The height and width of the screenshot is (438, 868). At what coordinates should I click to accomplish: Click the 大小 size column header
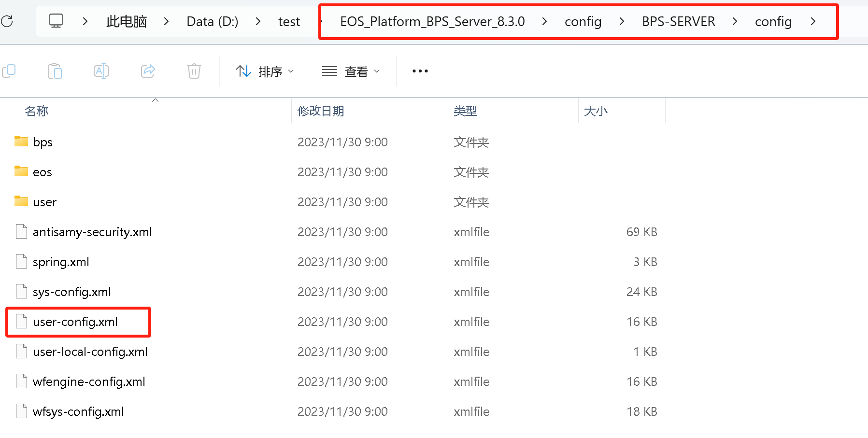point(596,111)
